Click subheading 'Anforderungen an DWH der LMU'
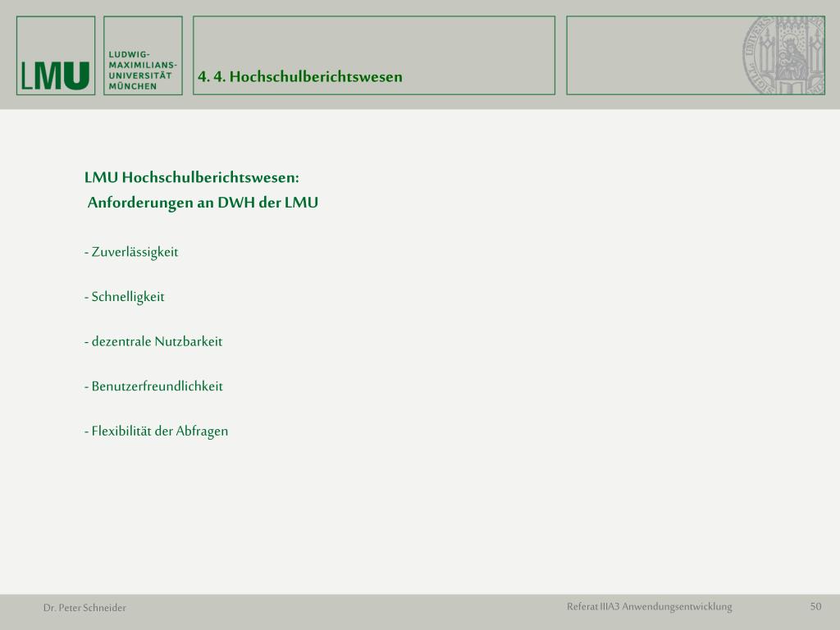Screen dimensions: 840x630 click(203, 203)
